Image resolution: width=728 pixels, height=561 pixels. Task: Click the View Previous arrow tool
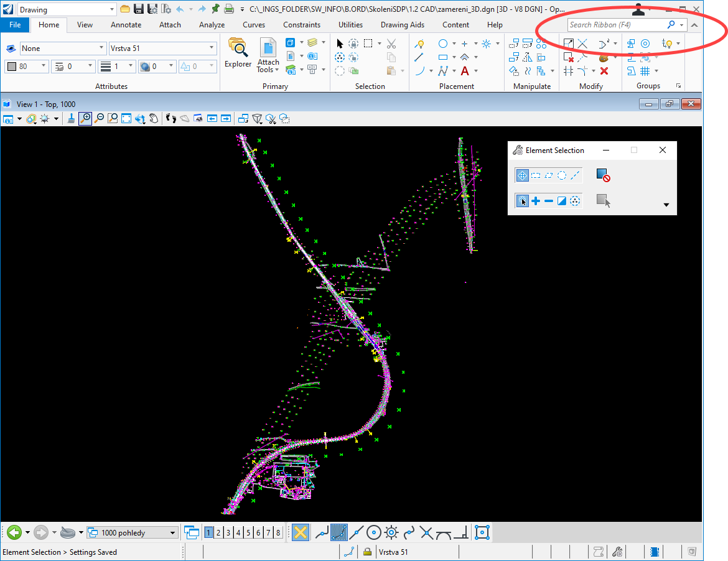212,119
